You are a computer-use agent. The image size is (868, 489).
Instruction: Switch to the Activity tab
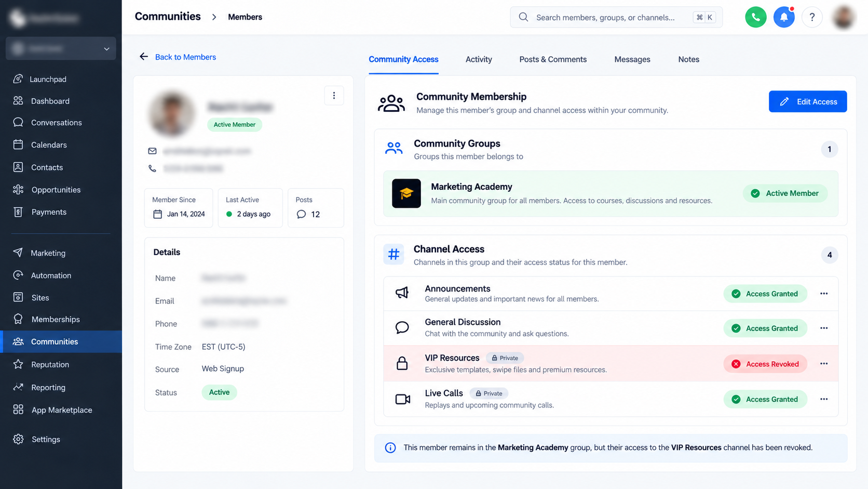(x=479, y=59)
